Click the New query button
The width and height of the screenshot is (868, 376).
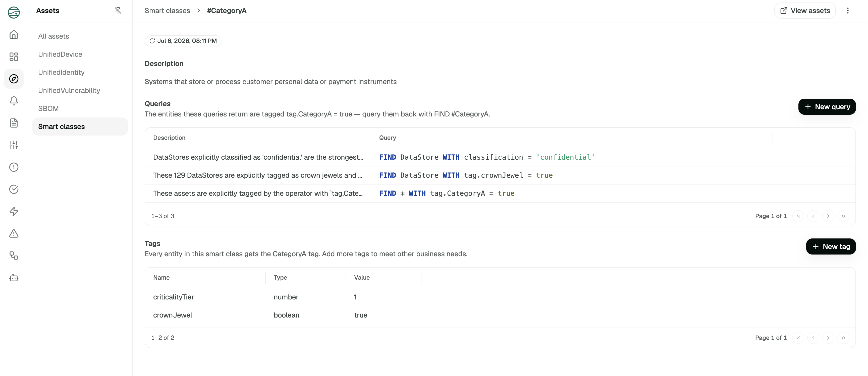[x=827, y=107]
